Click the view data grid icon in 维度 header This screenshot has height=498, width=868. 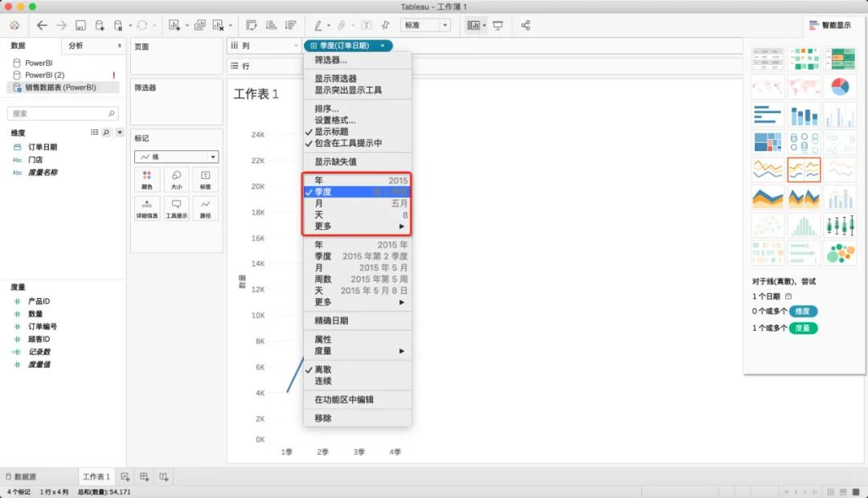[x=94, y=133]
